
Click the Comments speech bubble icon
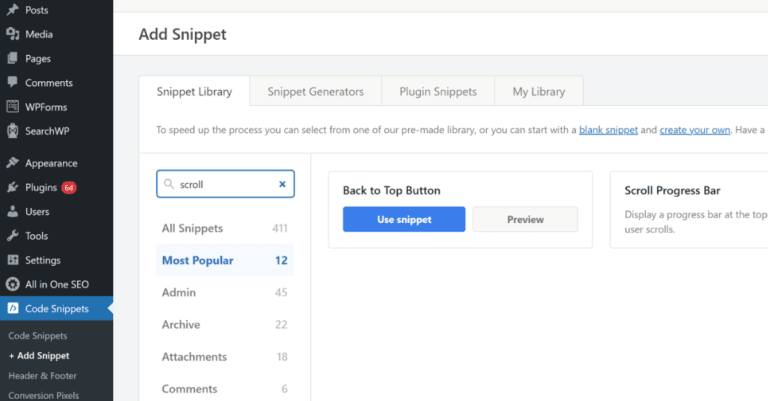click(x=13, y=82)
